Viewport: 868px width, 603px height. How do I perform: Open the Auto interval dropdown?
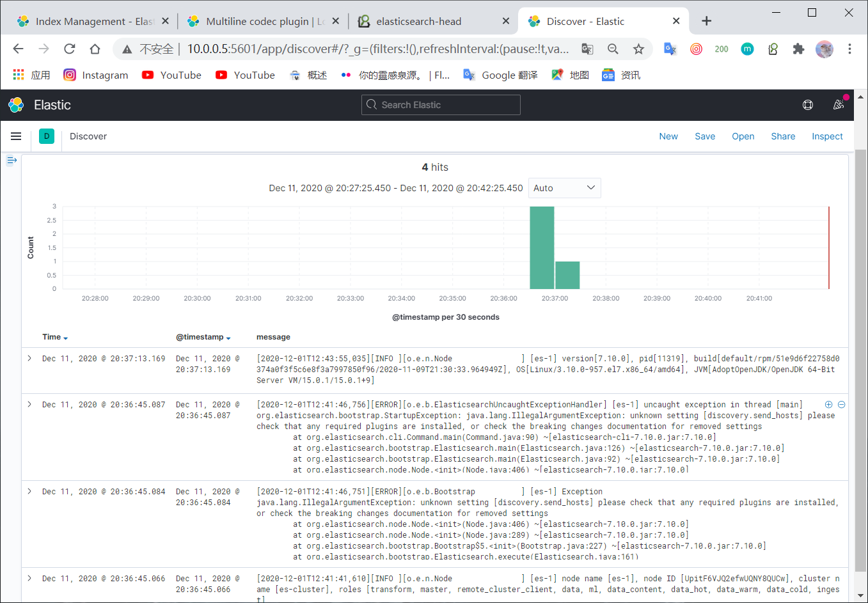(x=565, y=188)
